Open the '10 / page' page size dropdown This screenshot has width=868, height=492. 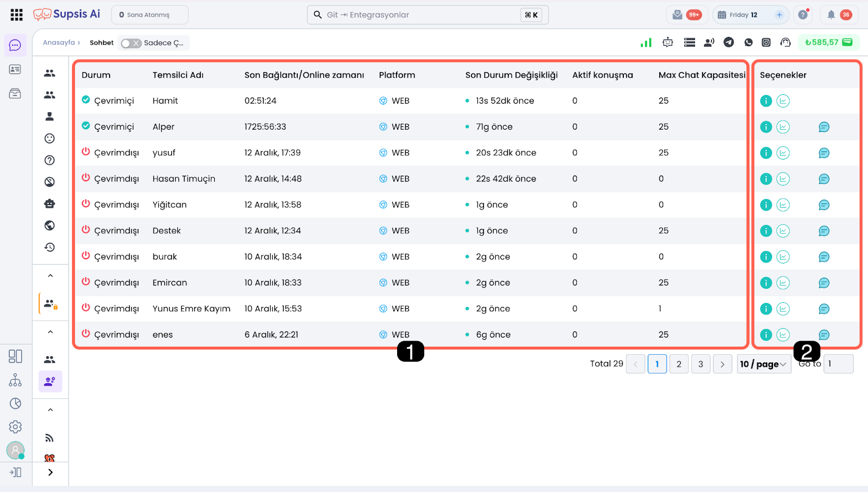coord(763,364)
